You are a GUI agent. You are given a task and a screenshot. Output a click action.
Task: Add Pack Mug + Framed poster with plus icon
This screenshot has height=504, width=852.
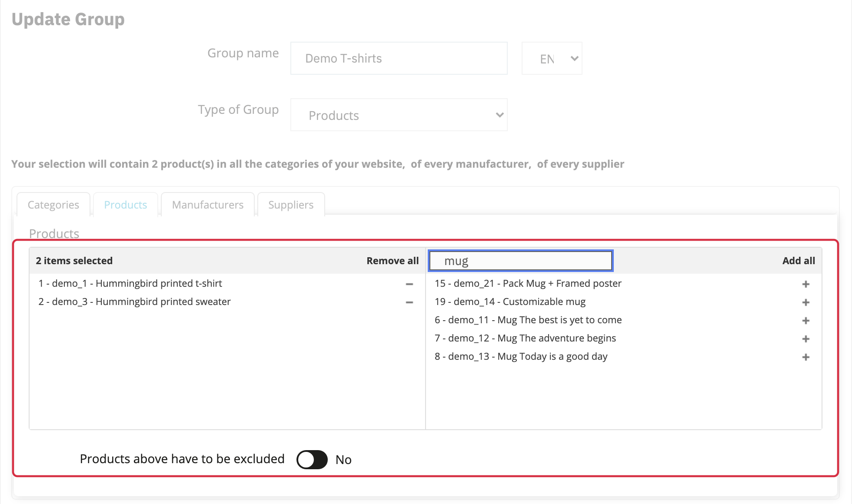click(x=805, y=284)
